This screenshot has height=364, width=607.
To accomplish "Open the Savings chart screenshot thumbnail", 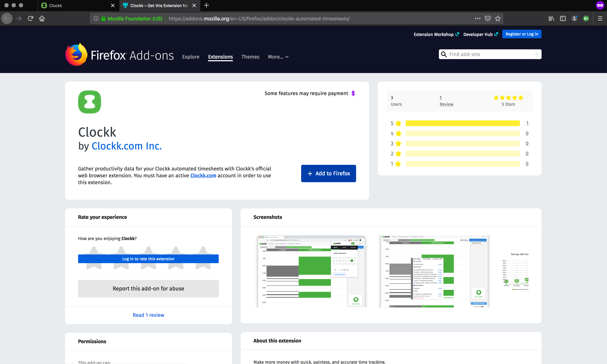I will (x=515, y=271).
